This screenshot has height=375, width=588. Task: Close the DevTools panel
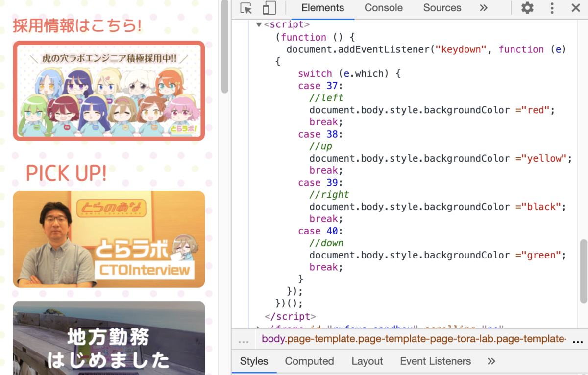coord(576,8)
